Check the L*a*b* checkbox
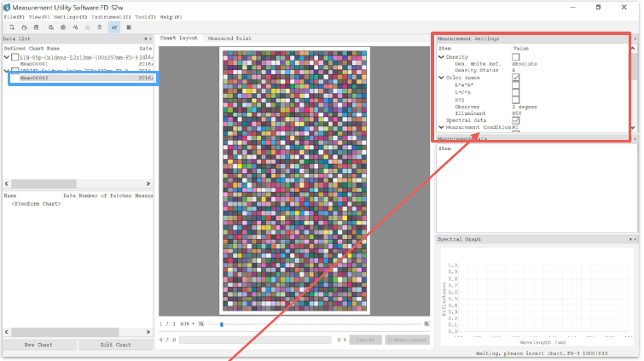644x361 pixels. (x=515, y=85)
